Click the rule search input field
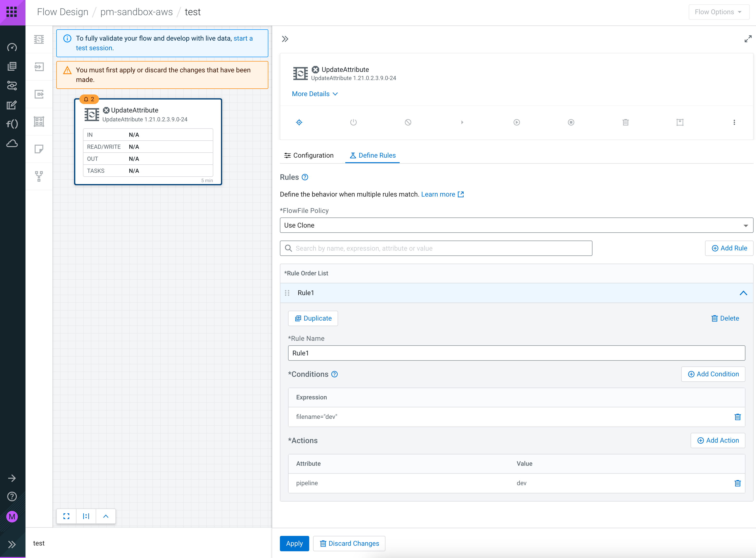756x558 pixels. tap(436, 248)
